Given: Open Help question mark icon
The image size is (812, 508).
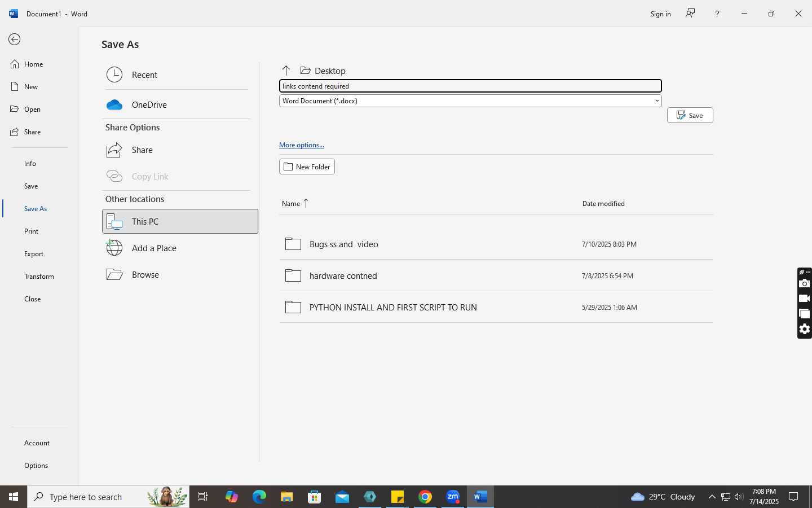Looking at the screenshot, I should 717,14.
